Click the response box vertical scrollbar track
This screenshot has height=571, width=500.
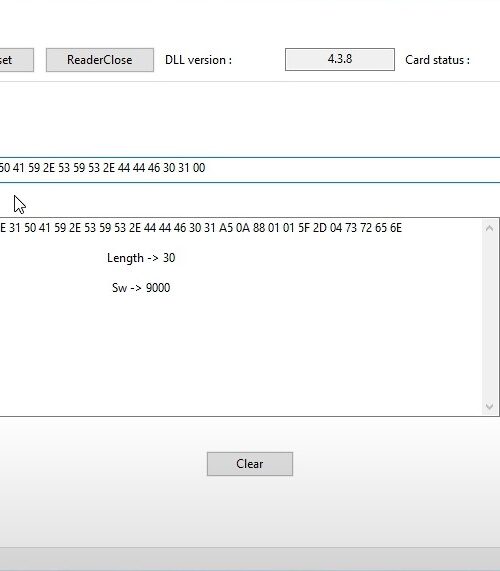[489, 317]
